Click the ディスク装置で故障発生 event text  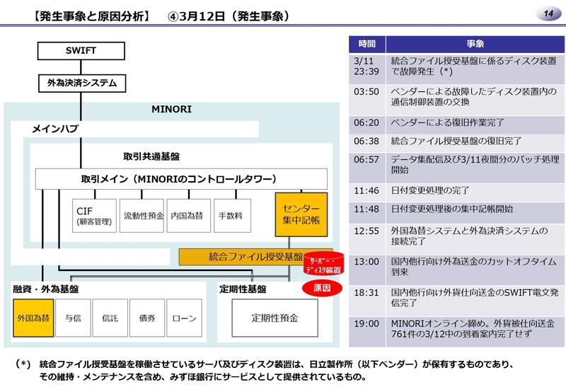click(x=474, y=67)
